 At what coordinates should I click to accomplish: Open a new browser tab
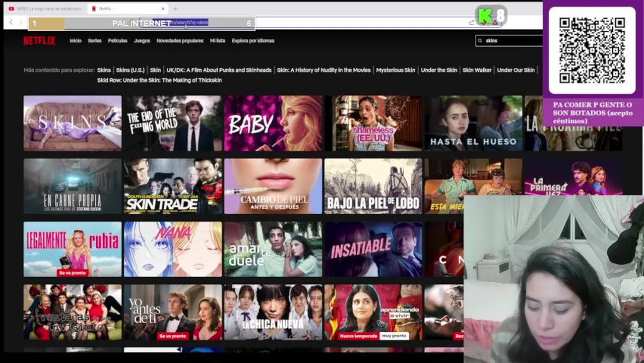tap(175, 9)
